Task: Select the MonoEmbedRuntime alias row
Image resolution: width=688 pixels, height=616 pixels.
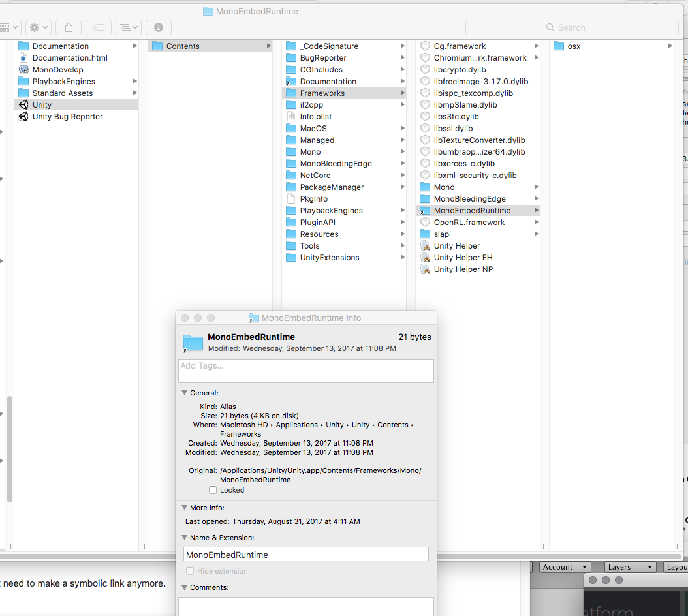Action: [477, 211]
